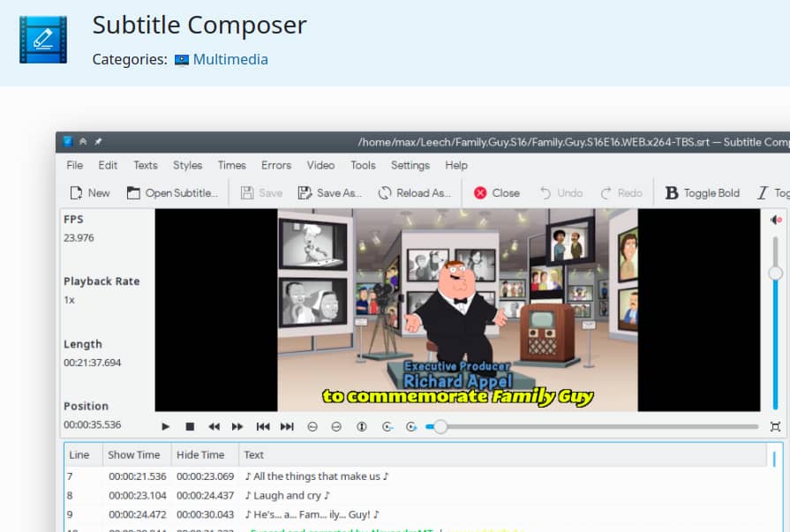
Task: Toggle full screen video mode icon
Action: point(775,427)
